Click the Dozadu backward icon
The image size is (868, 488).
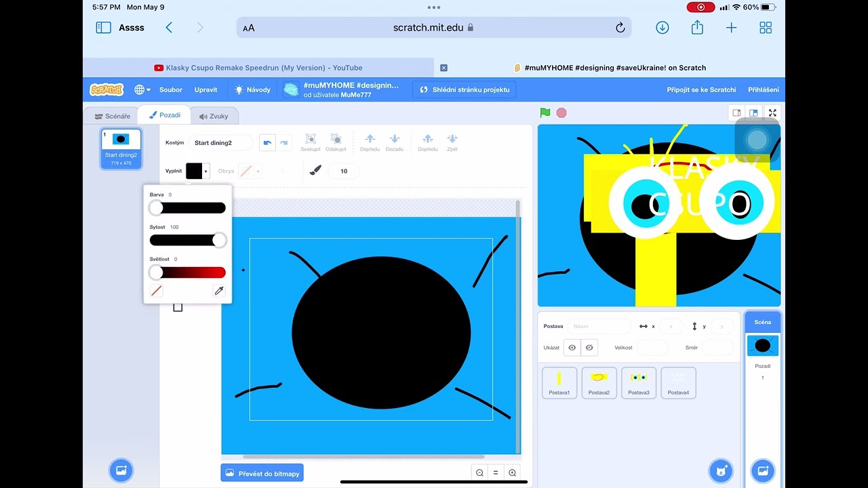click(x=395, y=142)
